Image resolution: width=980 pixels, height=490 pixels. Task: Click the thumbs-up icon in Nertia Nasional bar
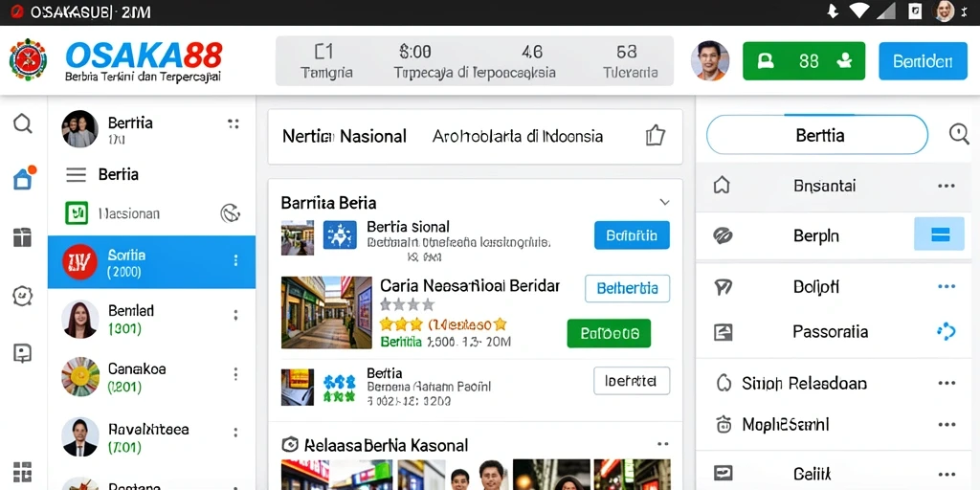click(655, 135)
